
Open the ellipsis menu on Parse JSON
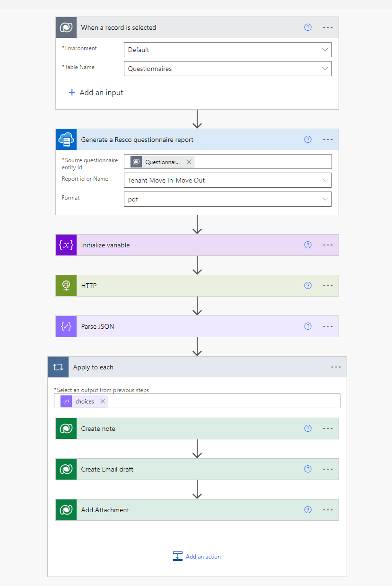pyautogui.click(x=328, y=326)
